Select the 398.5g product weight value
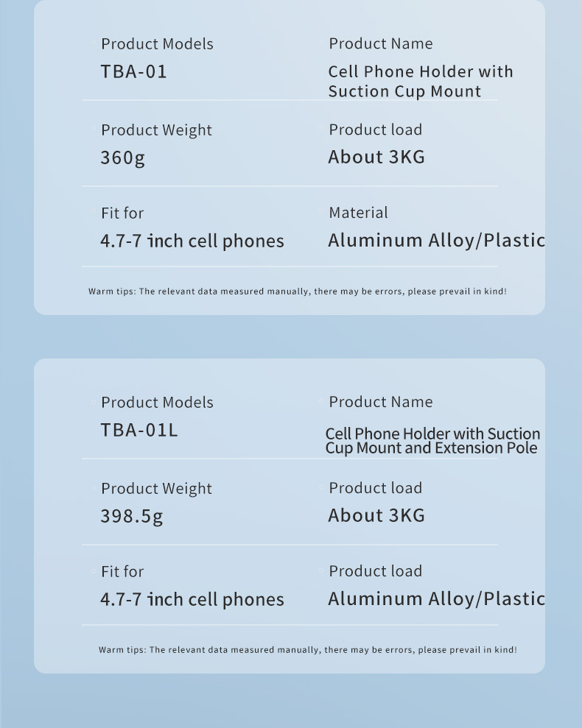 click(132, 516)
